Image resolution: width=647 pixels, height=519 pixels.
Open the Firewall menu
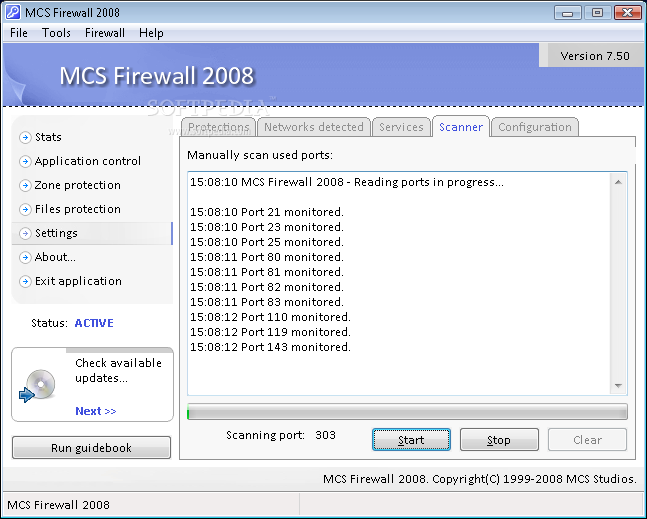click(105, 33)
